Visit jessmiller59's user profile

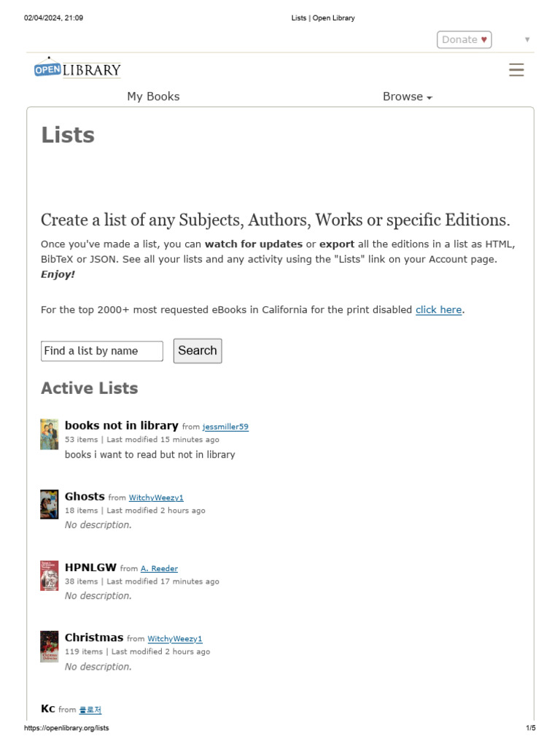(x=225, y=427)
